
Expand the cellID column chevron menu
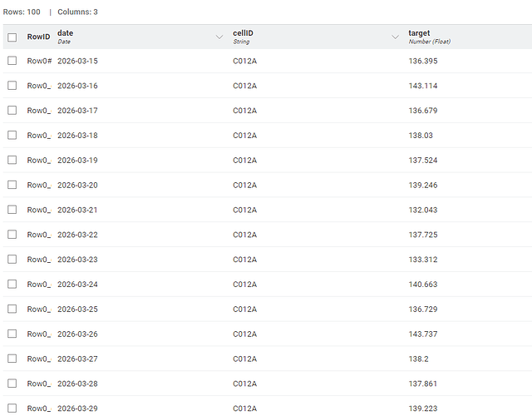click(395, 37)
